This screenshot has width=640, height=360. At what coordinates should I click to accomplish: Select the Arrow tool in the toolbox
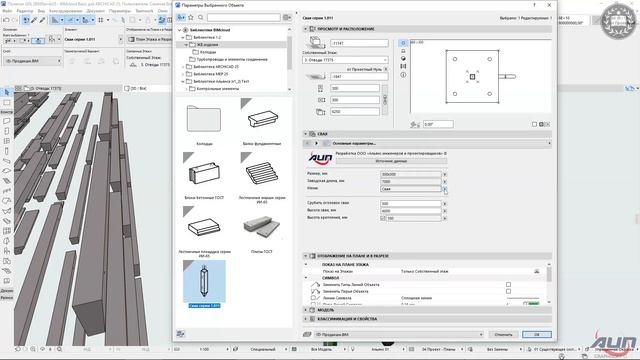(x=7, y=93)
